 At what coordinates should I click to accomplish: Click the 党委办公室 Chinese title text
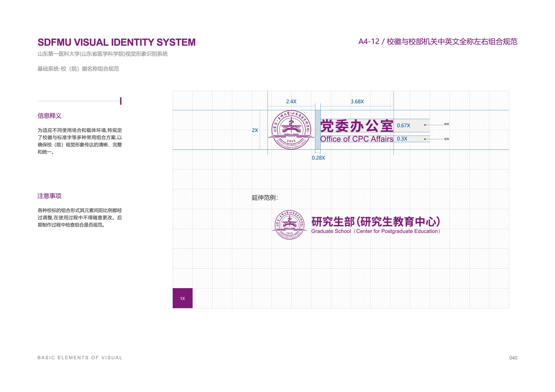point(357,126)
